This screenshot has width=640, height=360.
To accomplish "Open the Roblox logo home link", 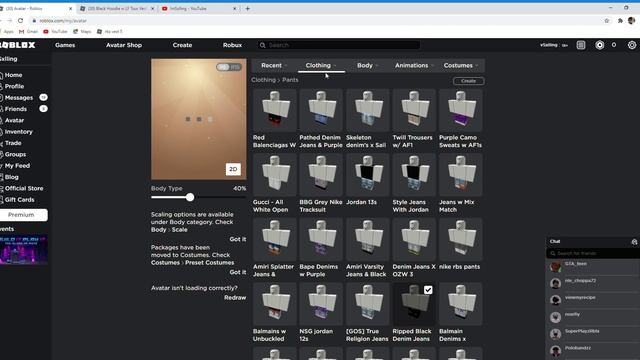I will coord(18,45).
